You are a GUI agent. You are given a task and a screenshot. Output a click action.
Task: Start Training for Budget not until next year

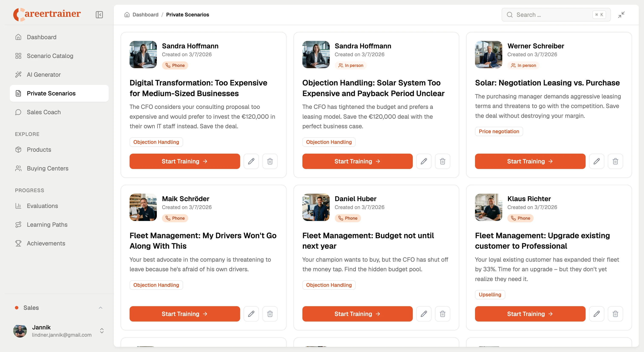pyautogui.click(x=357, y=314)
